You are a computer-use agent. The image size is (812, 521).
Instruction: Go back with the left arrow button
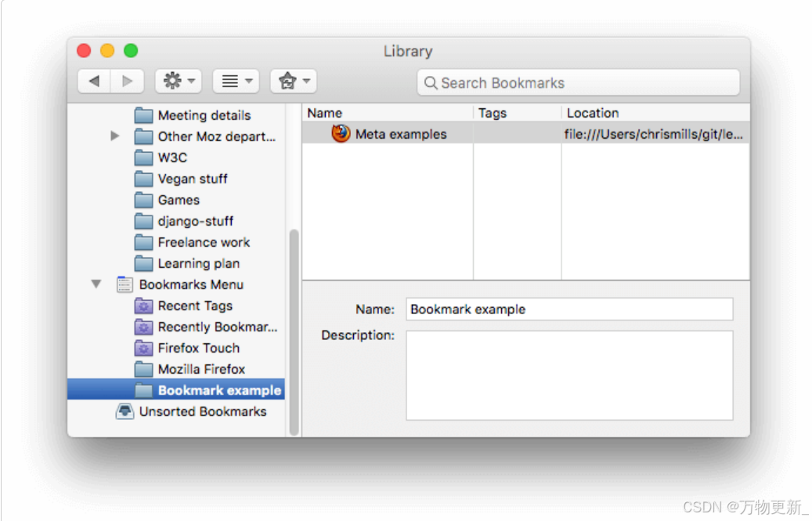coord(94,81)
